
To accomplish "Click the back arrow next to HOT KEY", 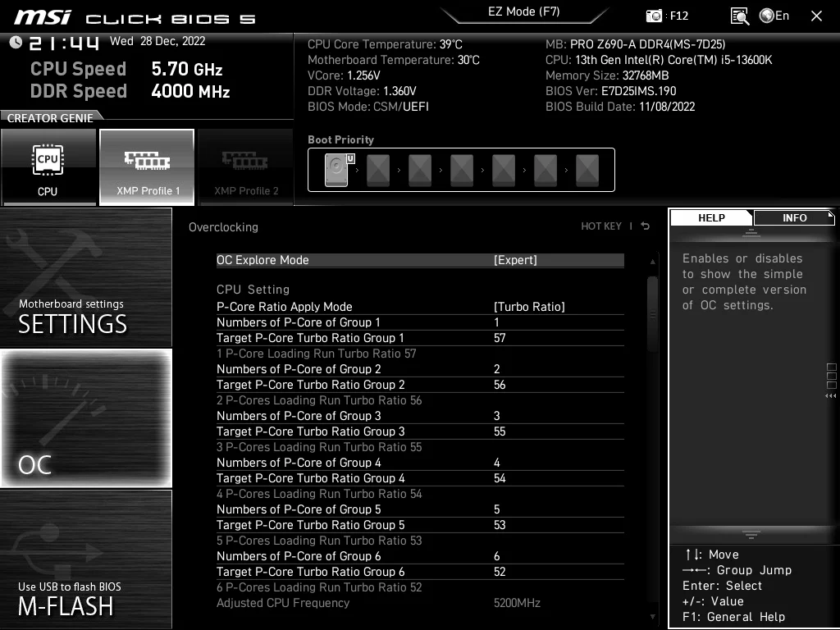I will click(x=646, y=226).
